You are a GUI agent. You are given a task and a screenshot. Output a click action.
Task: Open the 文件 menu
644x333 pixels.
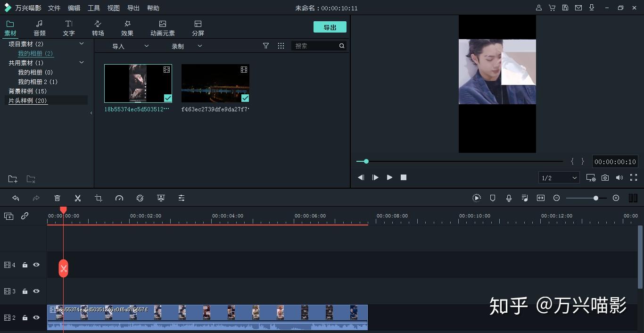(54, 8)
